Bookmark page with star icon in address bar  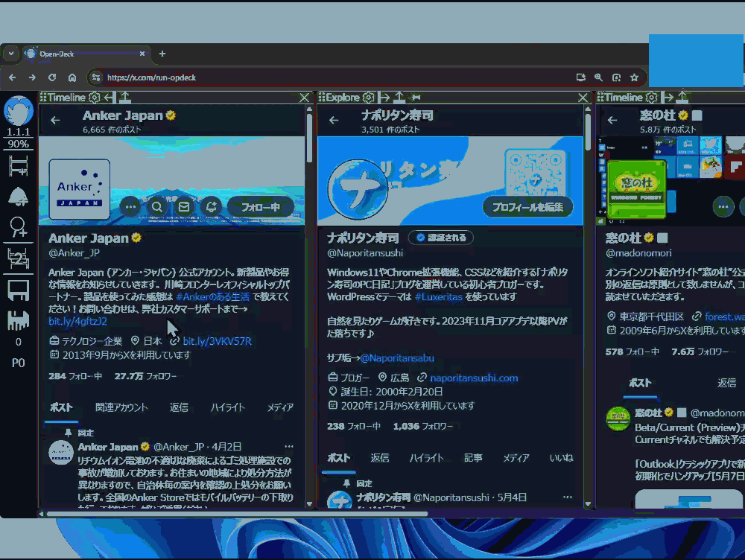pos(634,77)
